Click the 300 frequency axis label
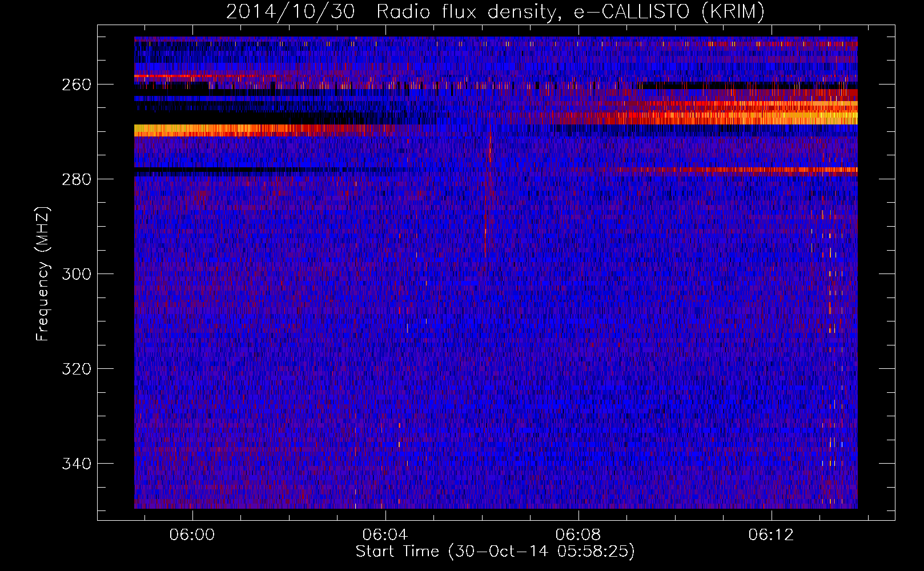 [x=77, y=274]
